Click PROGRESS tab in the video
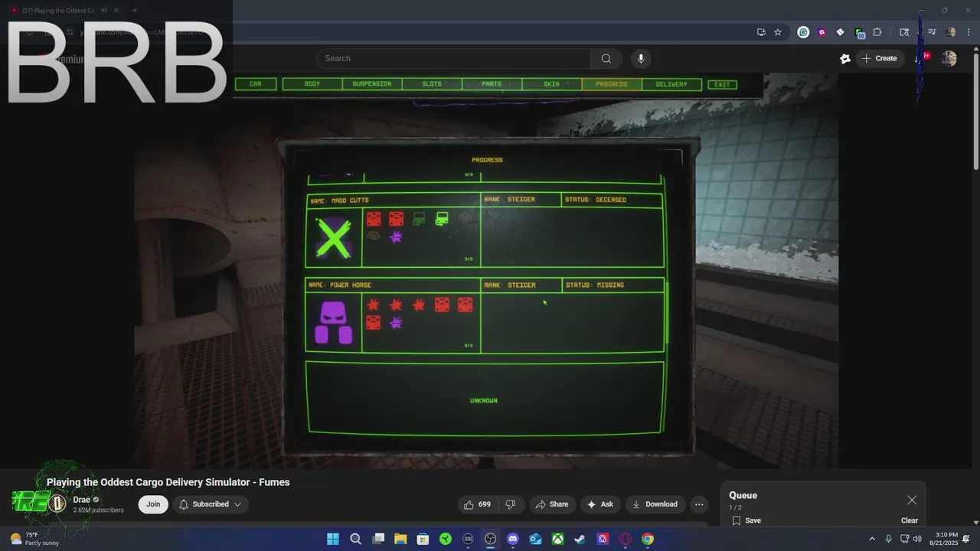 [x=612, y=84]
